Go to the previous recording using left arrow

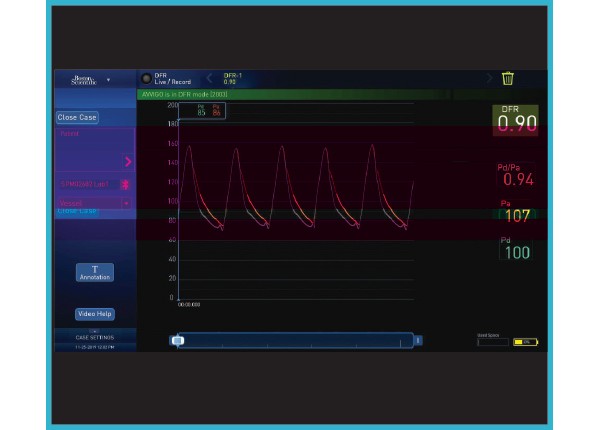209,78
